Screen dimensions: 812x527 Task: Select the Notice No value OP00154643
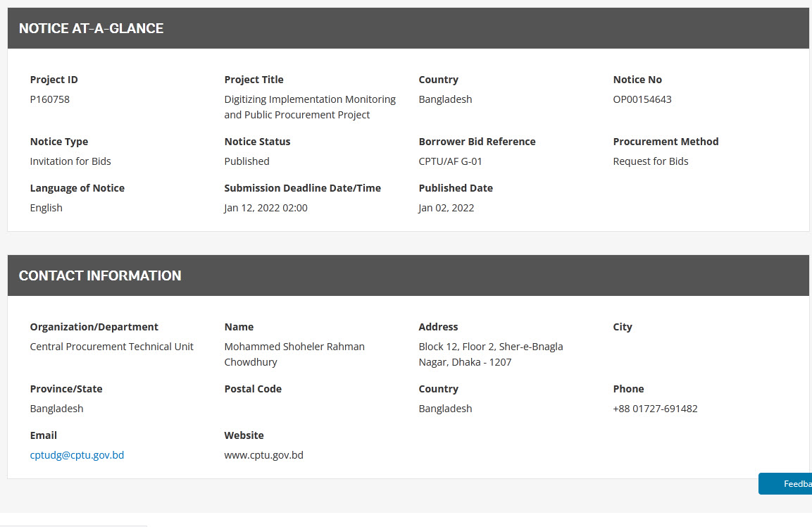[642, 99]
